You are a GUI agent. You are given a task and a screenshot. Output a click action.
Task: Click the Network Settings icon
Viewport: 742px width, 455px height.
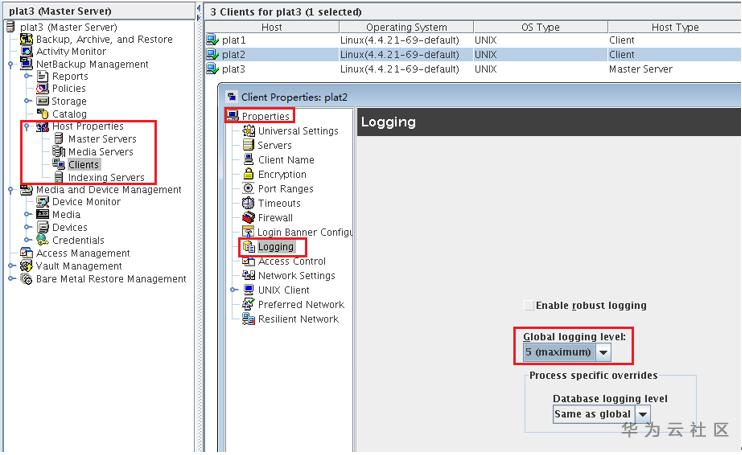248,275
